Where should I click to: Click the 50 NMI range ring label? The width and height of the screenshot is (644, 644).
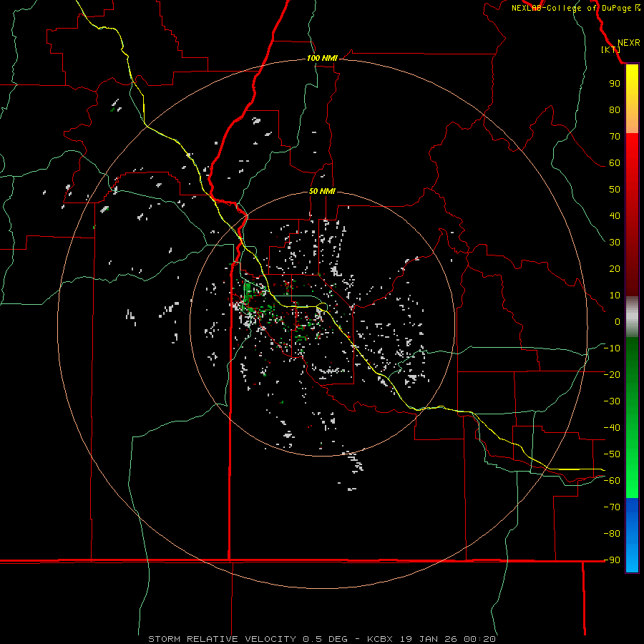[322, 191]
